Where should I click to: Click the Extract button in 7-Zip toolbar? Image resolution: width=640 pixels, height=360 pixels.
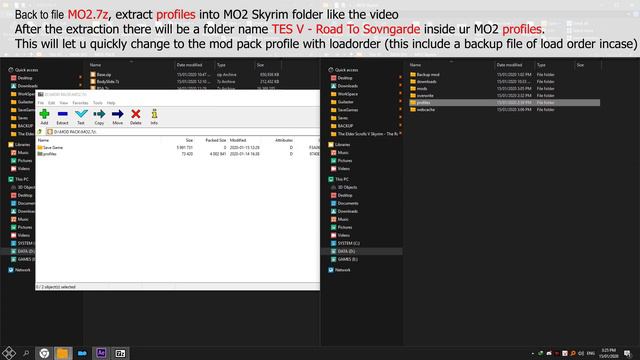62,116
